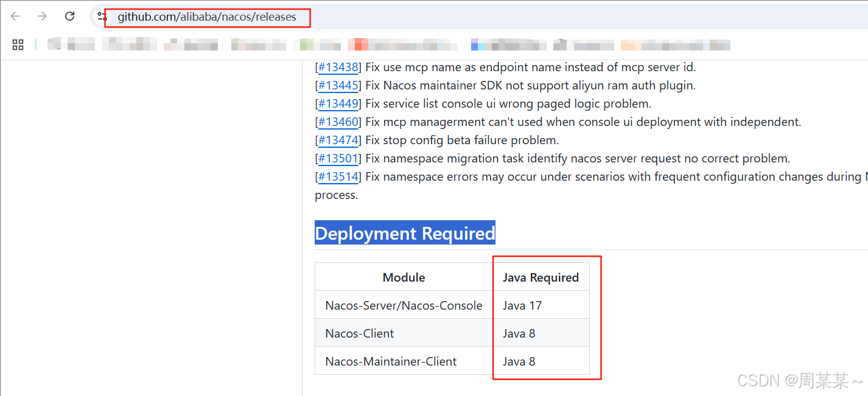Select the Java 17 cell
Image resolution: width=868 pixels, height=396 pixels.
pyautogui.click(x=541, y=305)
